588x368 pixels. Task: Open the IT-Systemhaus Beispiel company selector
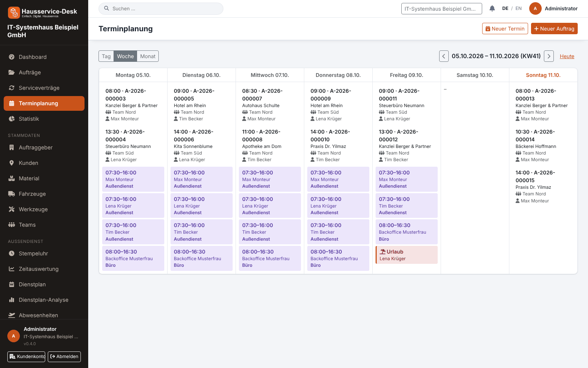coord(442,9)
